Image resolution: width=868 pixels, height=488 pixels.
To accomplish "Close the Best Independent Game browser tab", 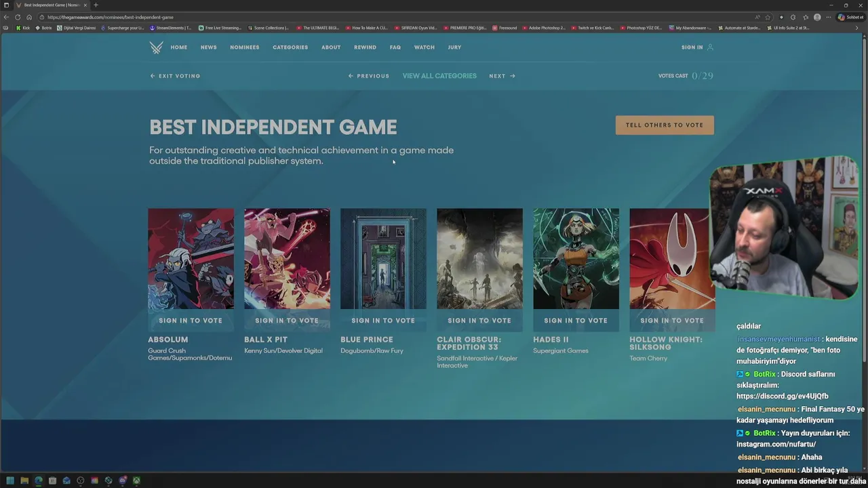I will click(85, 5).
